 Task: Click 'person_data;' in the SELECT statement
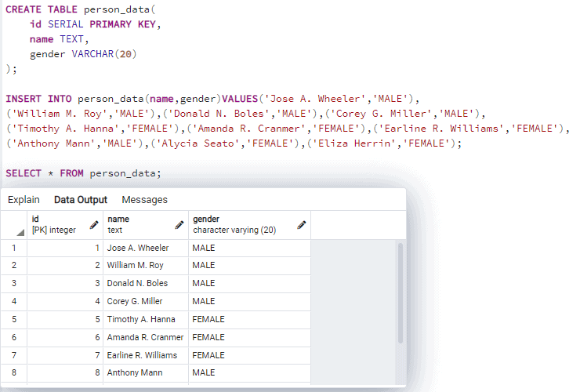[x=125, y=173]
